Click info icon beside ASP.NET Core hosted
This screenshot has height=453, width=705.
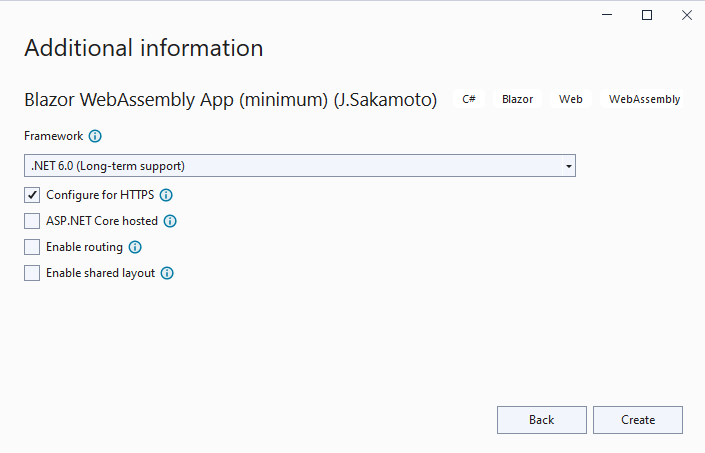pyautogui.click(x=170, y=222)
